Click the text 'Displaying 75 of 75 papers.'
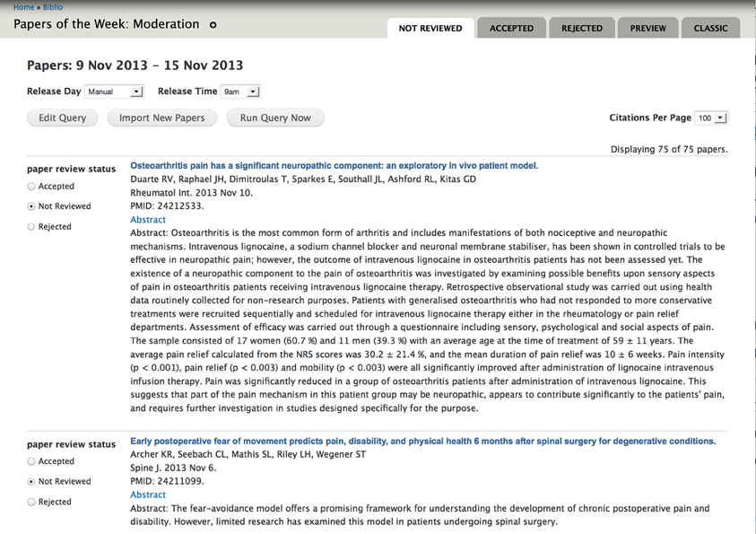Screen dimensions: 756x534 pos(669,150)
